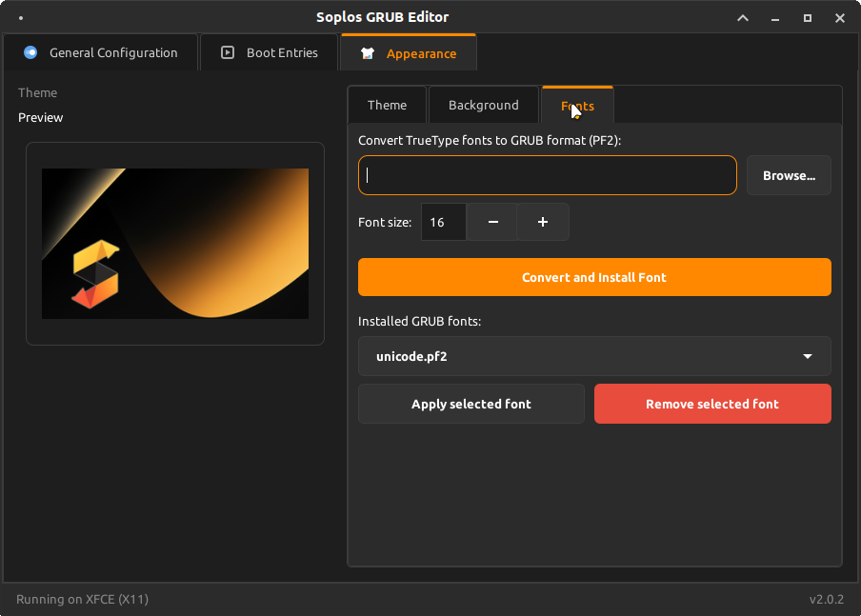This screenshot has width=861, height=616.
Task: Click the "Convert TrueType fonts to GRUB format" label
Action: point(490,141)
